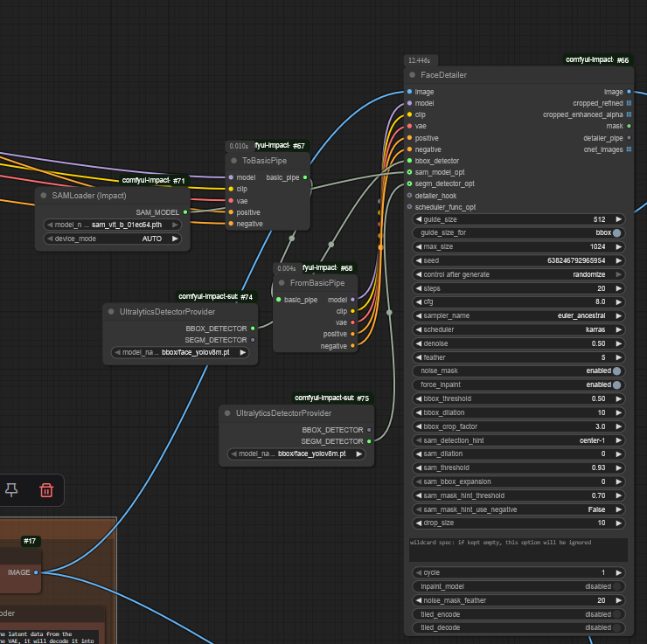Click the red trash delete icon

pos(46,490)
